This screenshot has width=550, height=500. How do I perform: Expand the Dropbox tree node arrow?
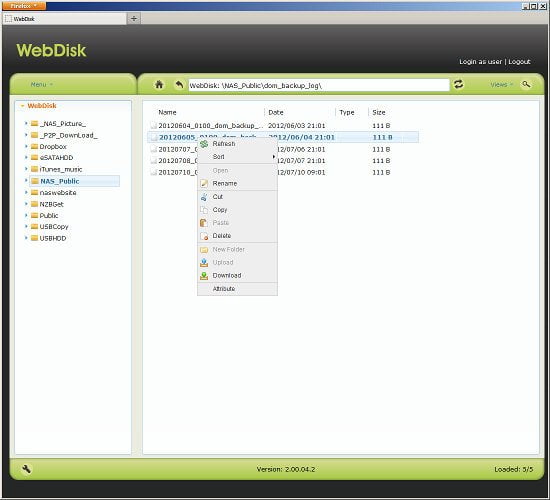tap(26, 146)
